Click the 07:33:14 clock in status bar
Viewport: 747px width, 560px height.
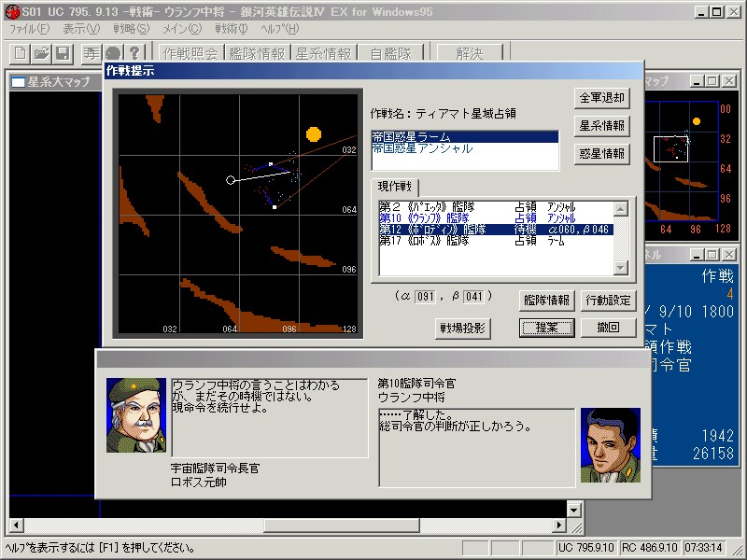704,548
